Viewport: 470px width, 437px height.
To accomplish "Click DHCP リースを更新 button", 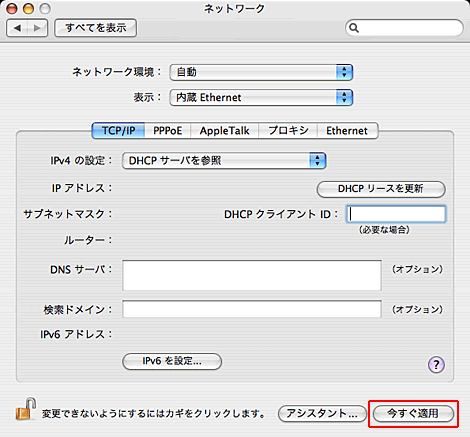I will (381, 189).
